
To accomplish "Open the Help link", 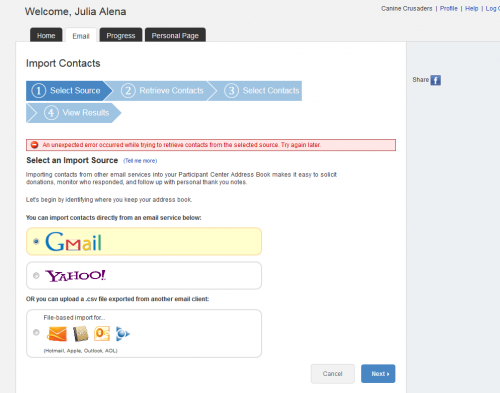I will tap(471, 8).
